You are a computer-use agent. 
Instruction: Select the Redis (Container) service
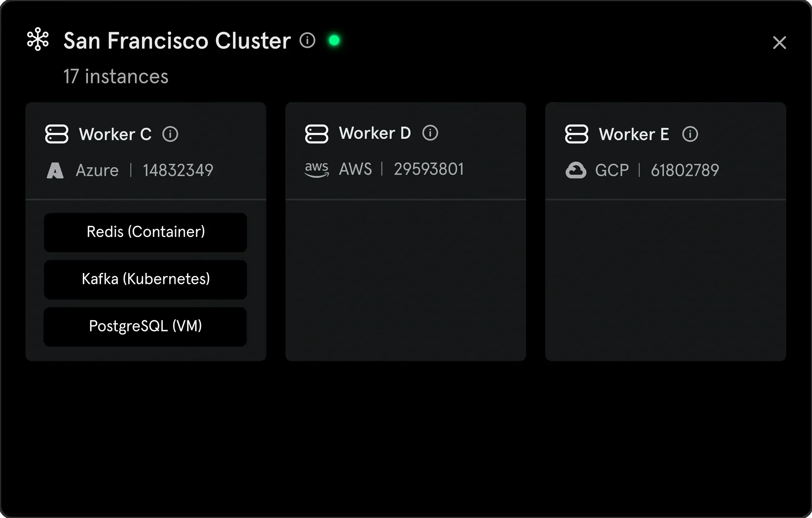(145, 232)
